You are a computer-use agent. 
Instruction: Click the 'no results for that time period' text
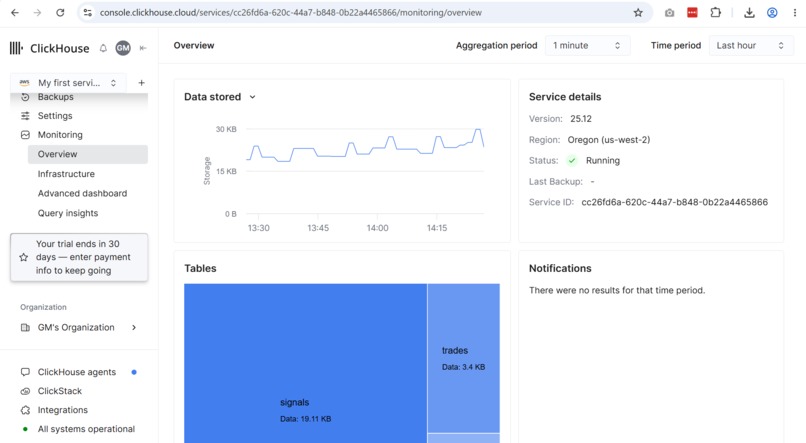coord(617,290)
